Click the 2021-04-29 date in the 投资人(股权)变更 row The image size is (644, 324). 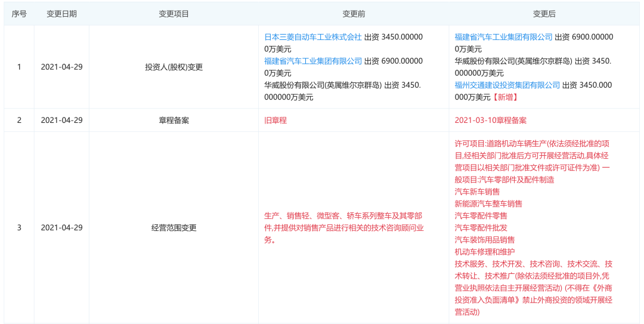(61, 67)
